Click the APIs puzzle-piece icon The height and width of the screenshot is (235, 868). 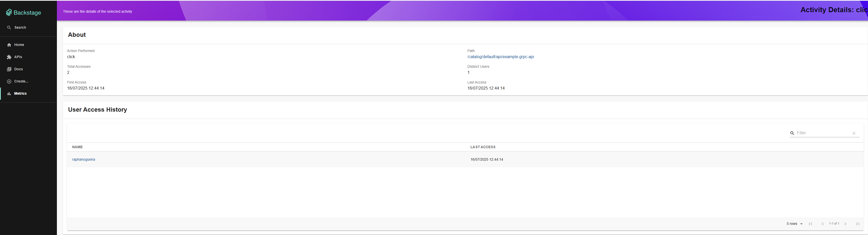coord(9,57)
